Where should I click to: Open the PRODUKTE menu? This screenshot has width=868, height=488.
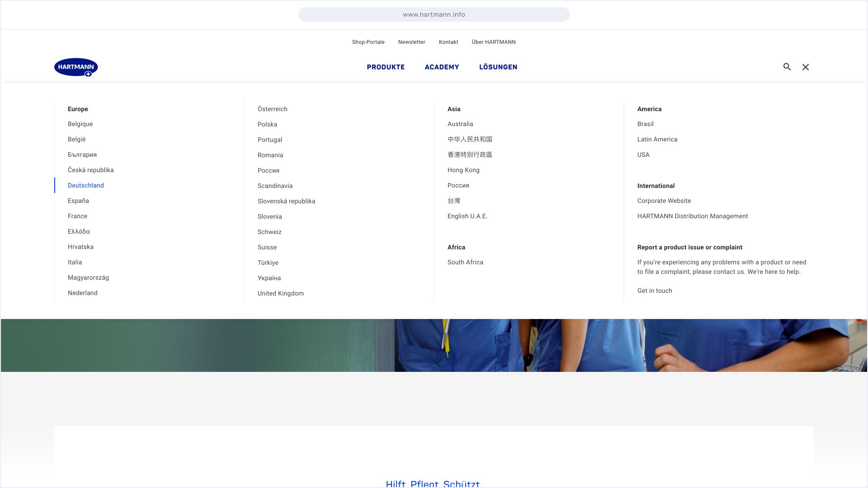point(386,67)
